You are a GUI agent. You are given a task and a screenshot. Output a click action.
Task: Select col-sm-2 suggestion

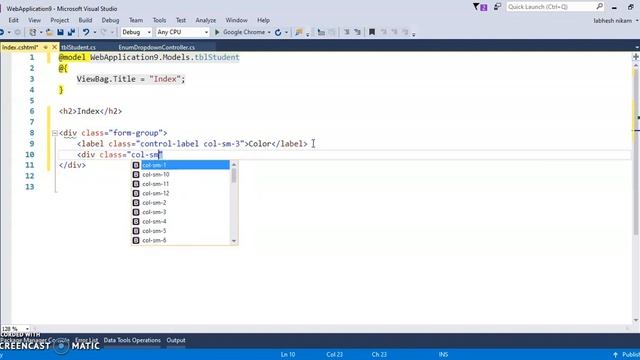tap(181, 202)
